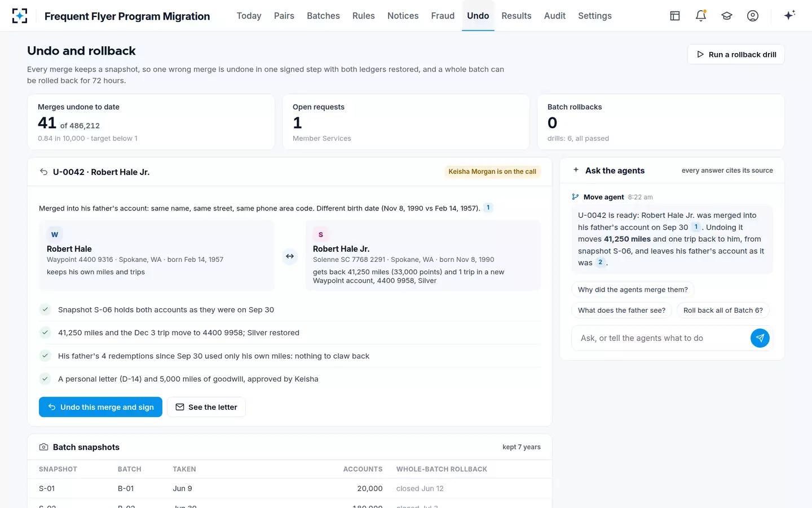Viewport: 812px width, 508px height.
Task: Open the layout panel icon
Action: tap(675, 16)
